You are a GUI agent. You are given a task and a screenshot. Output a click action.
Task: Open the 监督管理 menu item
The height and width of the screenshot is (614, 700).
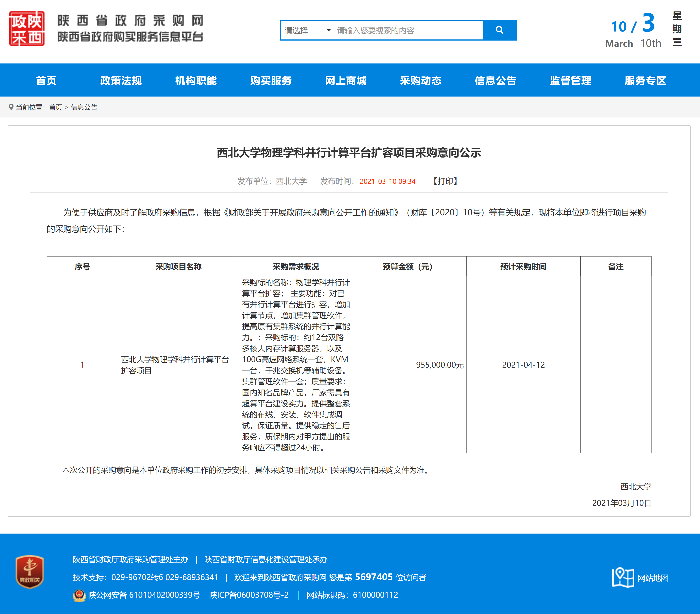[x=570, y=80]
